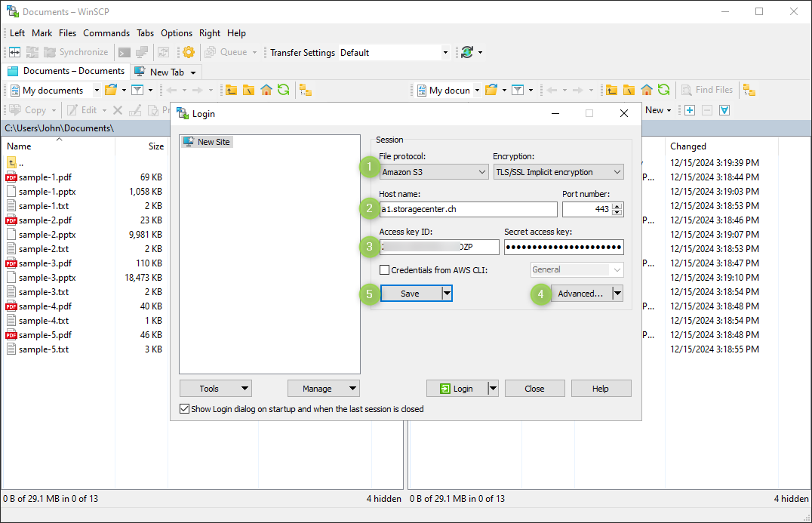
Task: Click the Help button in Login dialog
Action: (601, 389)
